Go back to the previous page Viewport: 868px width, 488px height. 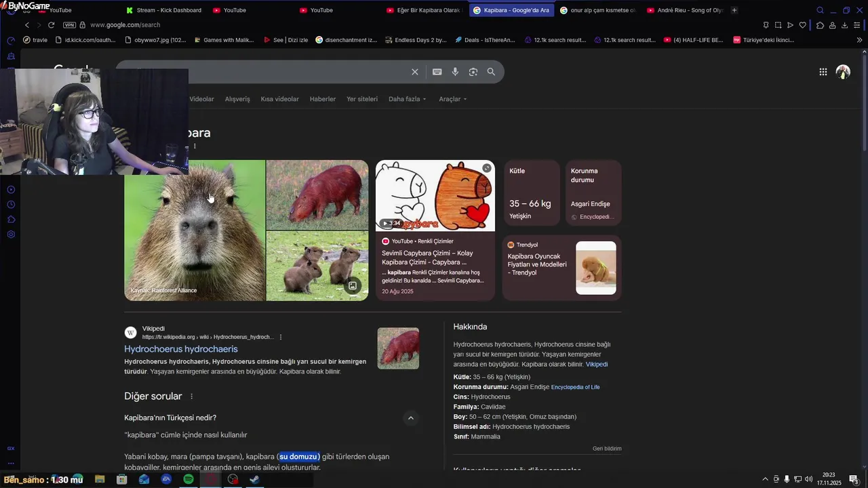click(27, 25)
